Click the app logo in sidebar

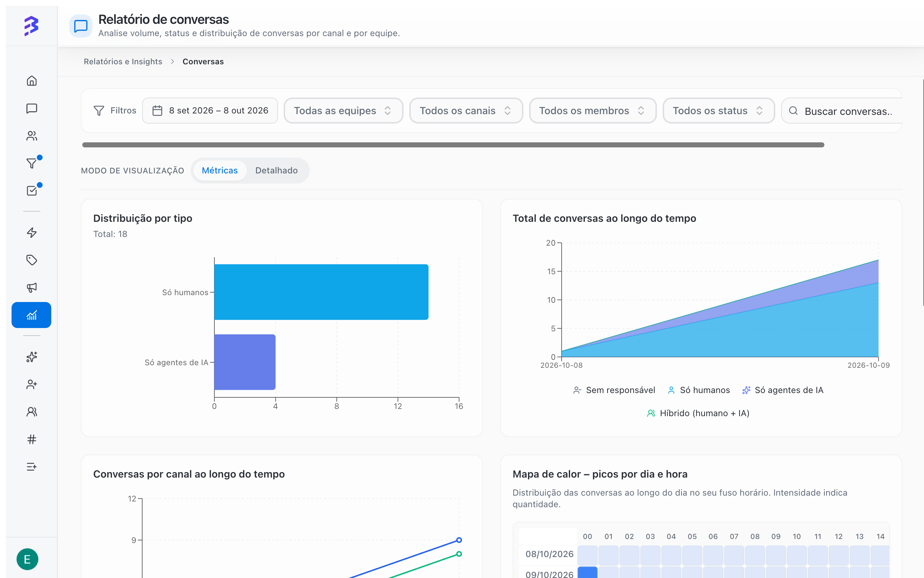[31, 26]
